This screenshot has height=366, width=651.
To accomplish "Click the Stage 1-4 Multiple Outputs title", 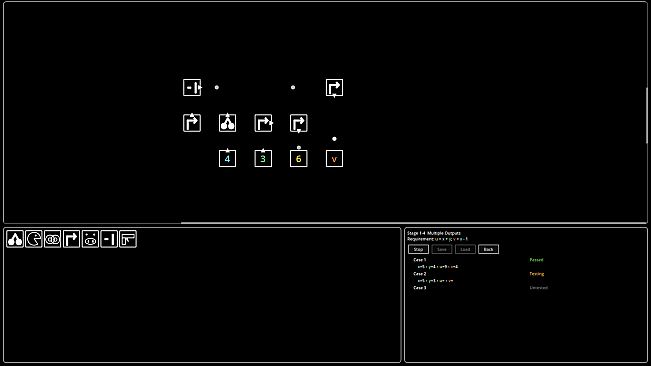I will [x=434, y=233].
